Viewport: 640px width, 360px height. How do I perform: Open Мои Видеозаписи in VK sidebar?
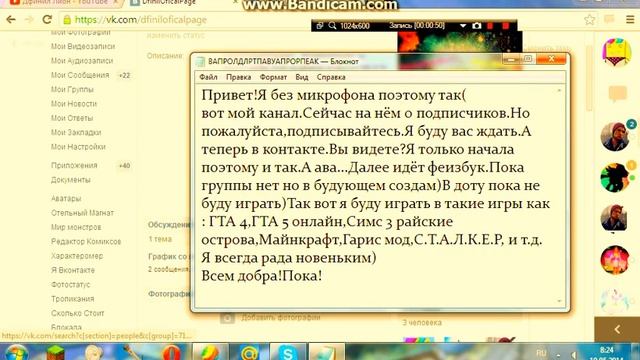pos(83,47)
